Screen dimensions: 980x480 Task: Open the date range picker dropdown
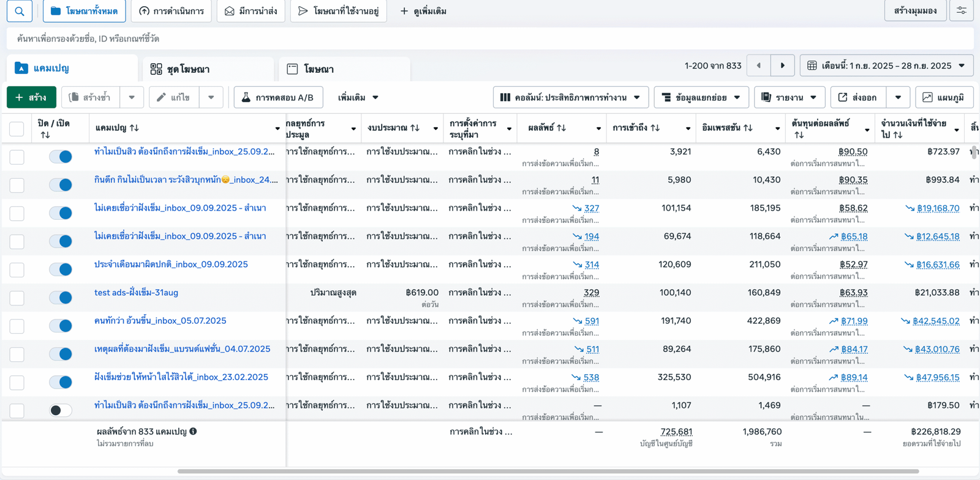tap(886, 66)
